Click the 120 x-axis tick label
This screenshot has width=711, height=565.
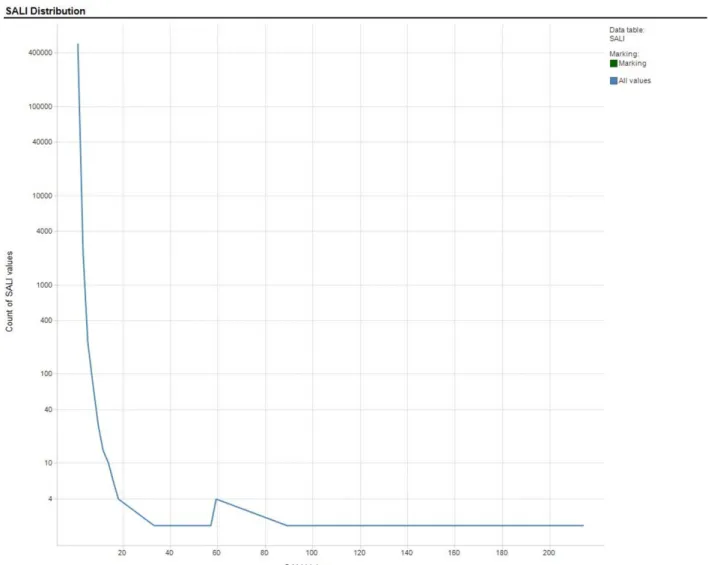pyautogui.click(x=359, y=553)
